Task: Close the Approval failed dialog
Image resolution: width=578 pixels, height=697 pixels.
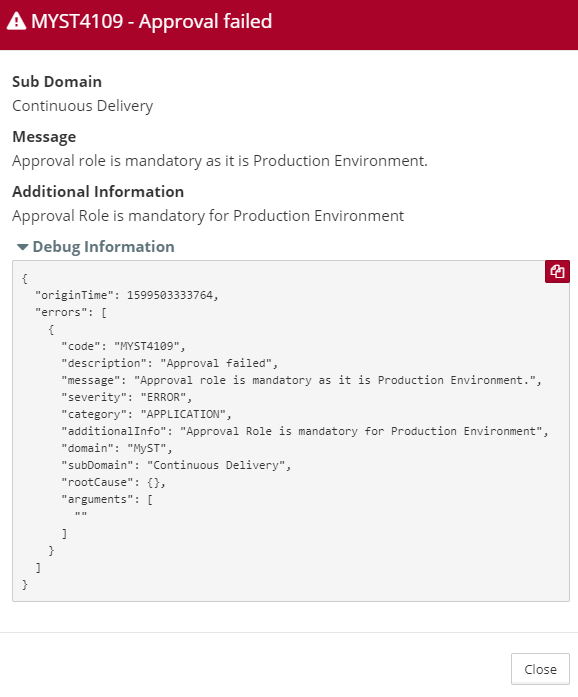Action: click(x=540, y=669)
